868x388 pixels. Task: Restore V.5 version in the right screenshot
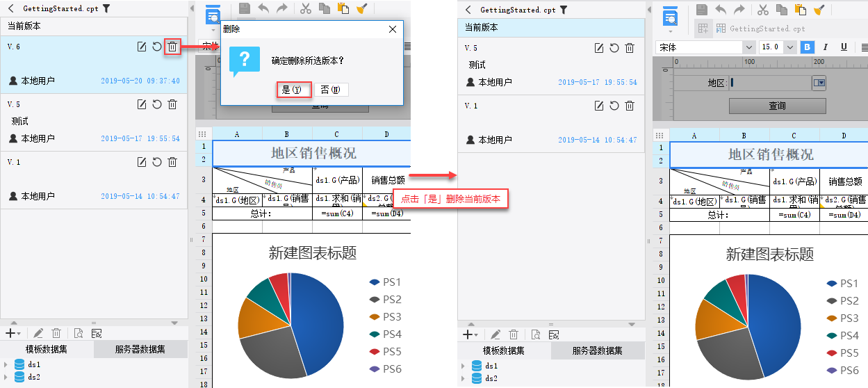pyautogui.click(x=614, y=48)
